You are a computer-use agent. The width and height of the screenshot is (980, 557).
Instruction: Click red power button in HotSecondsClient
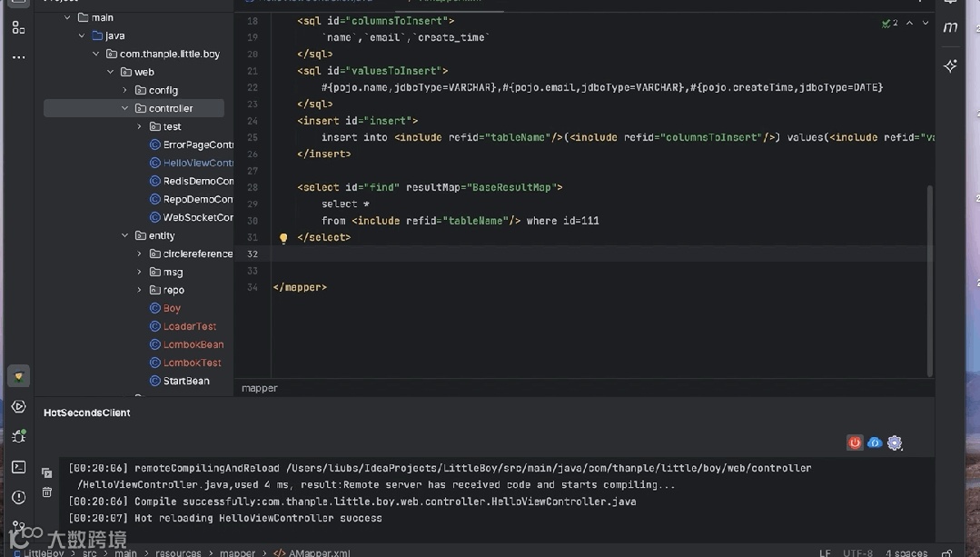(855, 443)
